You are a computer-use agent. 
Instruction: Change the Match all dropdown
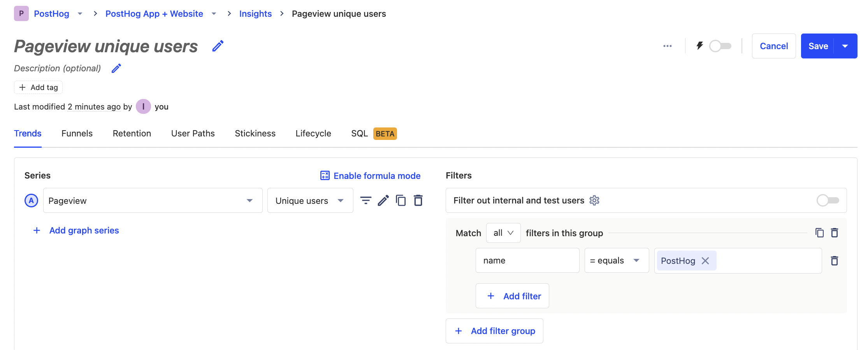[x=503, y=233]
